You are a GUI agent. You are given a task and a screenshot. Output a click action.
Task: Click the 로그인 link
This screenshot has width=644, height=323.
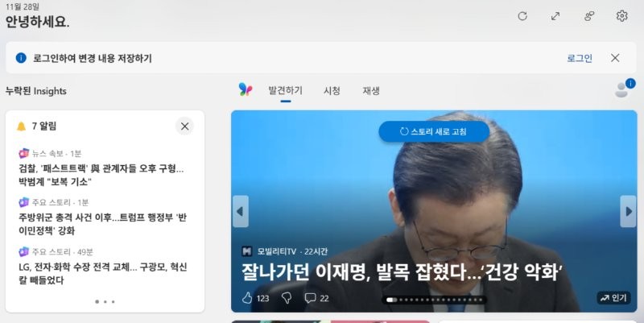click(579, 58)
